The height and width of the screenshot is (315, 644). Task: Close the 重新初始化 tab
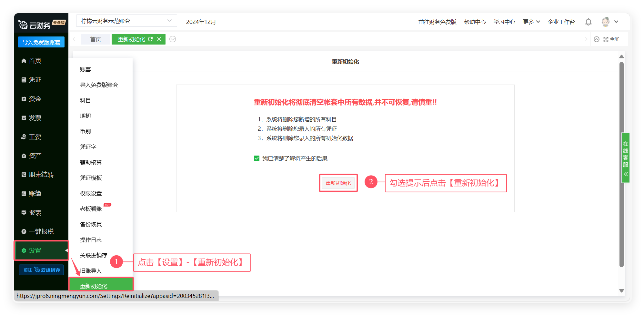pos(159,39)
